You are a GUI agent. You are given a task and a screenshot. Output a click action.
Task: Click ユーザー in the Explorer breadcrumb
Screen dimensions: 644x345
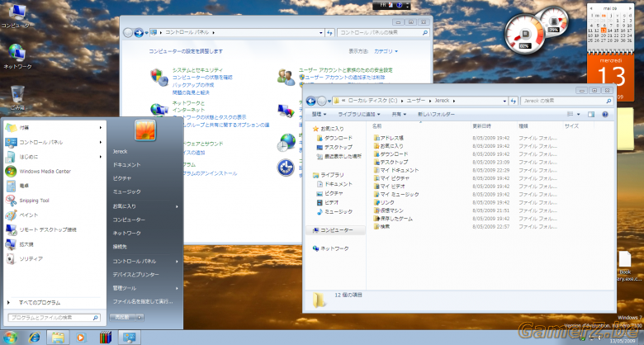(x=415, y=101)
